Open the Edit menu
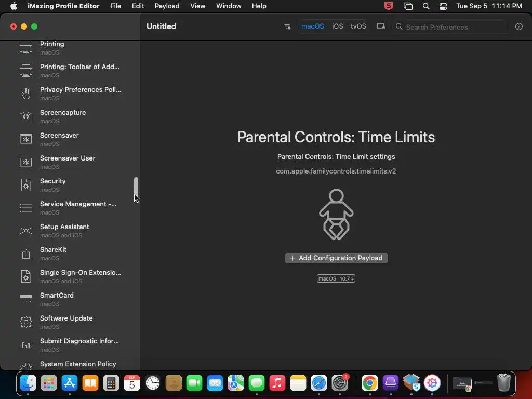 pos(138,6)
